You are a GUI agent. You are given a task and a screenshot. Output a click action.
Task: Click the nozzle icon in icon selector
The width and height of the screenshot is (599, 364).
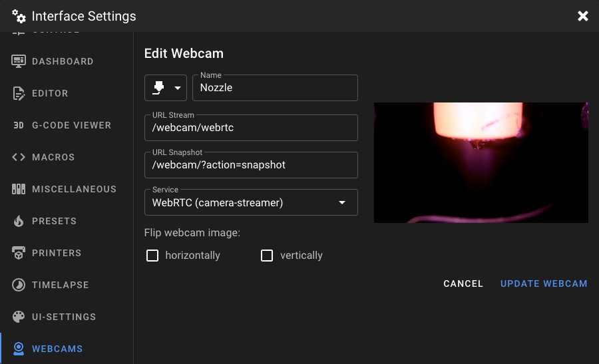point(158,88)
